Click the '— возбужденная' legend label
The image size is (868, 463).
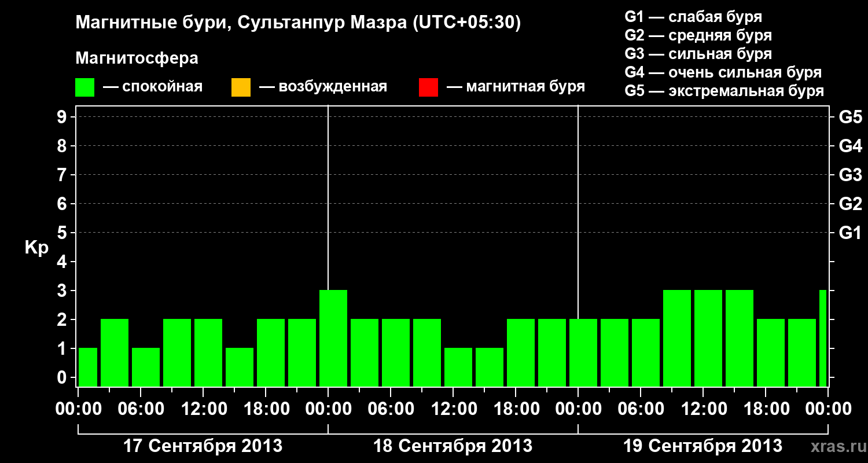323,87
